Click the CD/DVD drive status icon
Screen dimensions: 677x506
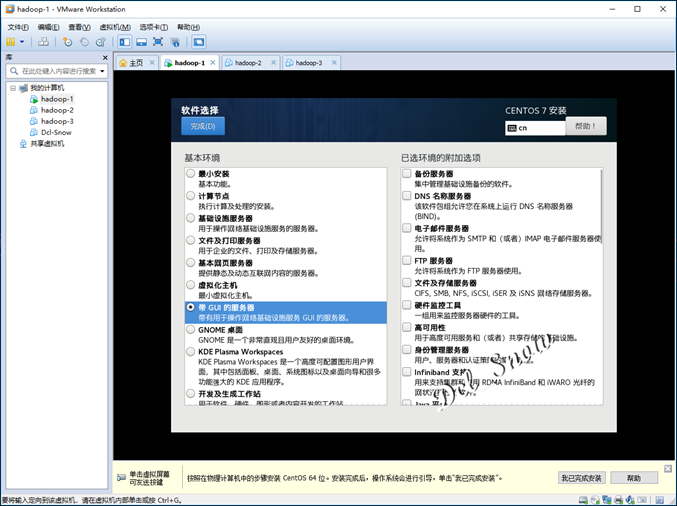(595, 500)
